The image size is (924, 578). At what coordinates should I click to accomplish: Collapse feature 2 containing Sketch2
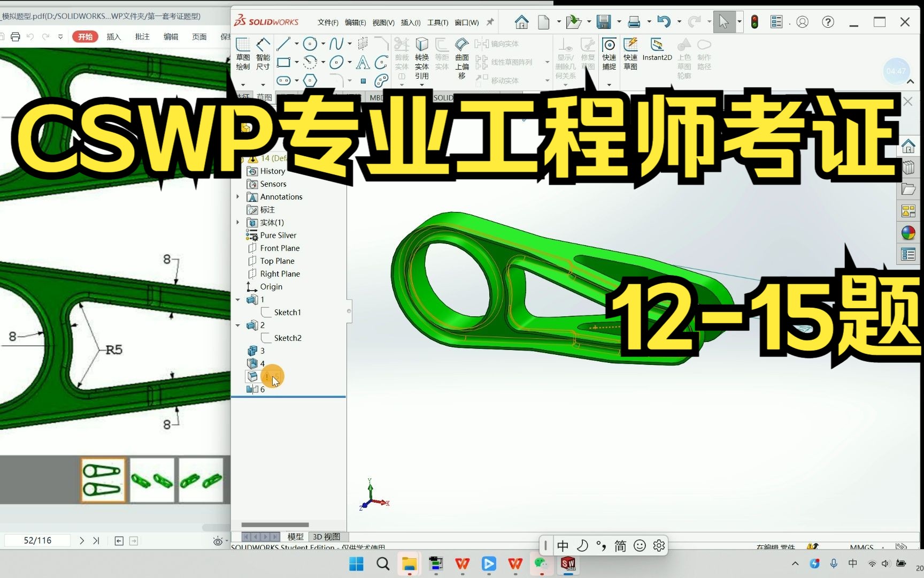click(238, 325)
